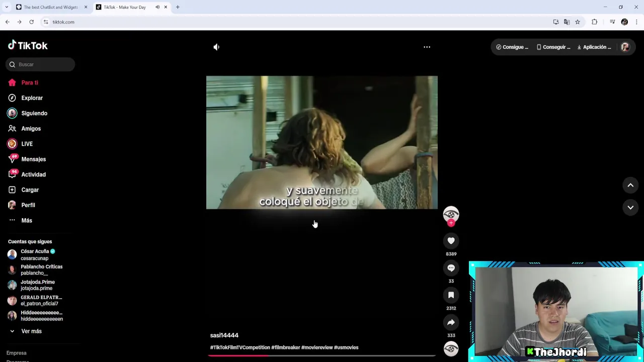Click the install app icon in address bar

coord(556,22)
